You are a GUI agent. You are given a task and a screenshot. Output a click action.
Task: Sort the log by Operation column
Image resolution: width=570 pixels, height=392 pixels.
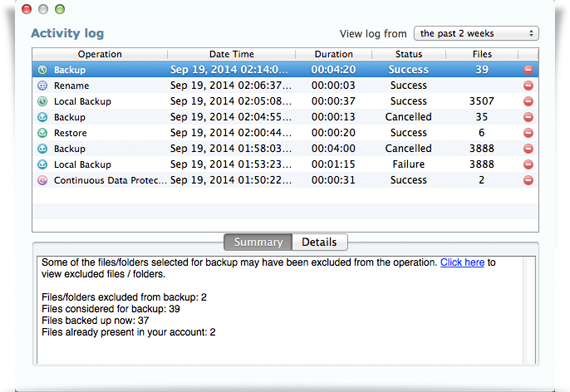coord(100,54)
